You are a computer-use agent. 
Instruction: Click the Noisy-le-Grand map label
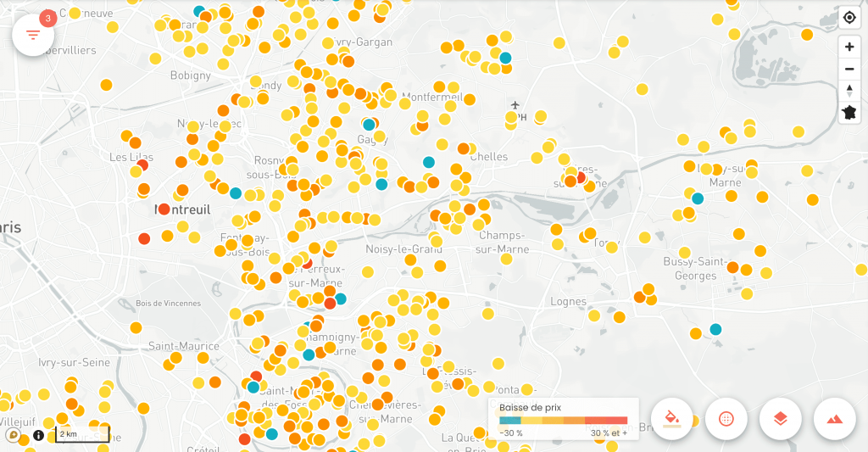coord(403,249)
